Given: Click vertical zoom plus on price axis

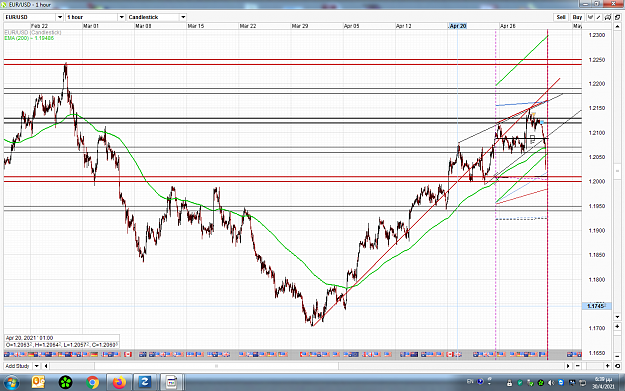Looking at the screenshot, I should pyautogui.click(x=617, y=327).
